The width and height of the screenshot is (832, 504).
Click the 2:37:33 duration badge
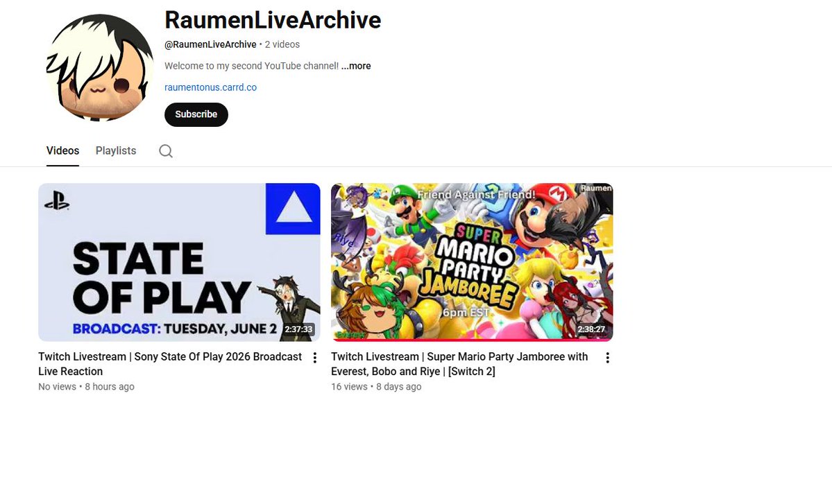tap(298, 329)
